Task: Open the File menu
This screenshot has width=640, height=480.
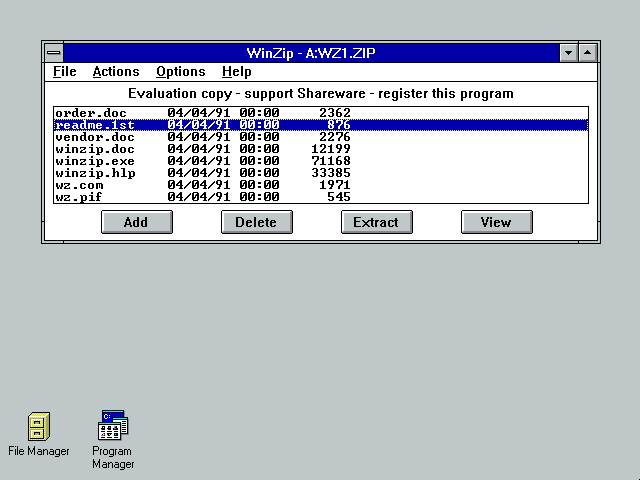Action: pos(64,72)
